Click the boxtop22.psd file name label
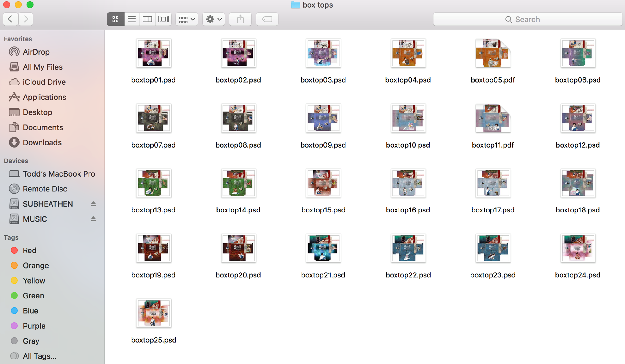The width and height of the screenshot is (625, 364). 408,275
